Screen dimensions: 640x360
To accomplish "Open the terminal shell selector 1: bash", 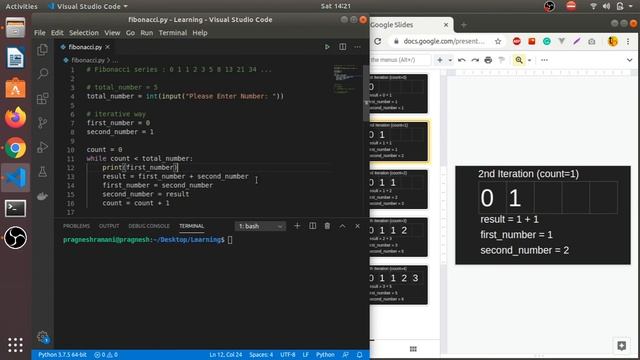I will (x=260, y=226).
